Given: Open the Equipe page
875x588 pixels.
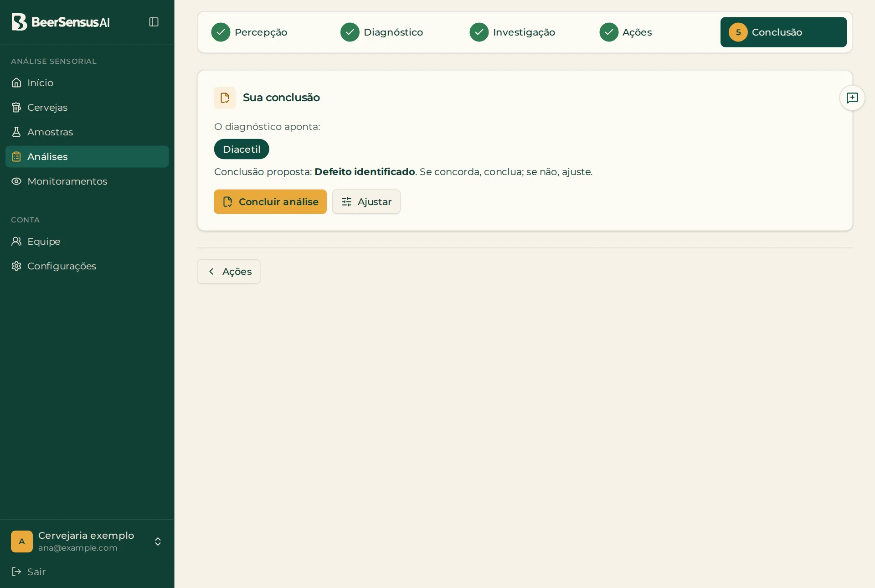Looking at the screenshot, I should [87, 241].
